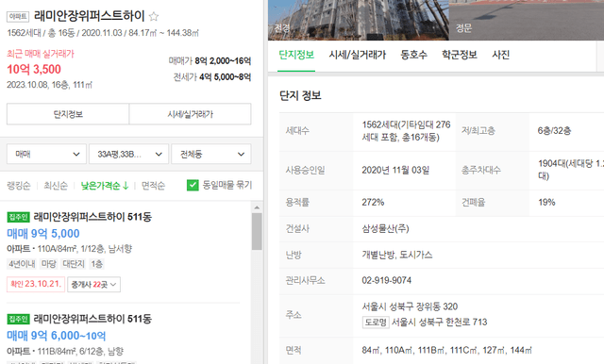Viewport: 604px width, 364px height.
Task: Sort listings by 최신순
Action: 56,186
